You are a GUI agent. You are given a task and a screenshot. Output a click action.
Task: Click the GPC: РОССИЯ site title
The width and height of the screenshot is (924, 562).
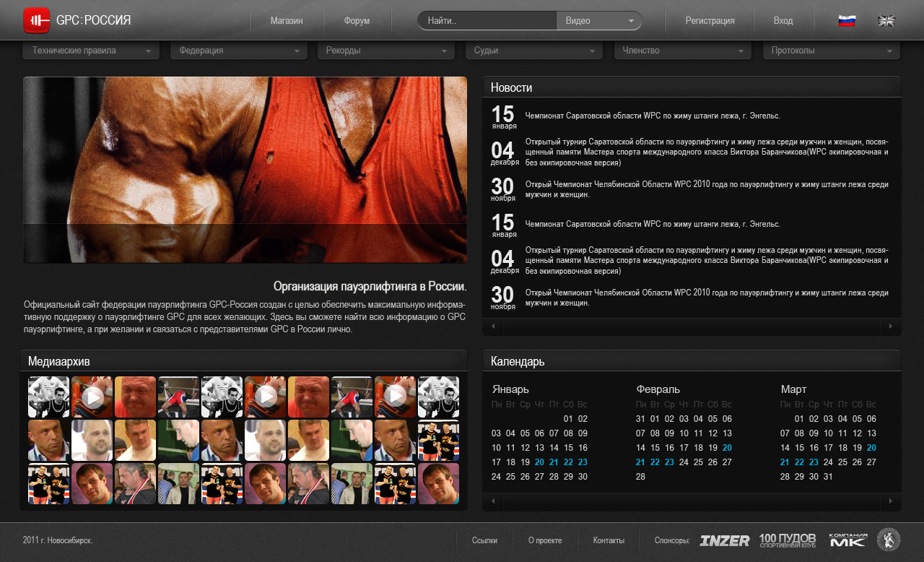(94, 20)
